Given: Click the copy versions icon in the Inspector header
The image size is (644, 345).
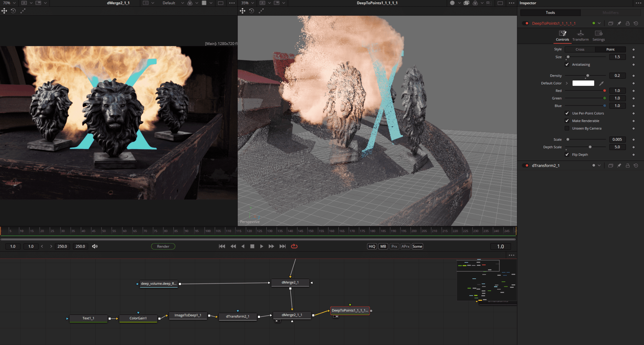Looking at the screenshot, I should (x=610, y=23).
